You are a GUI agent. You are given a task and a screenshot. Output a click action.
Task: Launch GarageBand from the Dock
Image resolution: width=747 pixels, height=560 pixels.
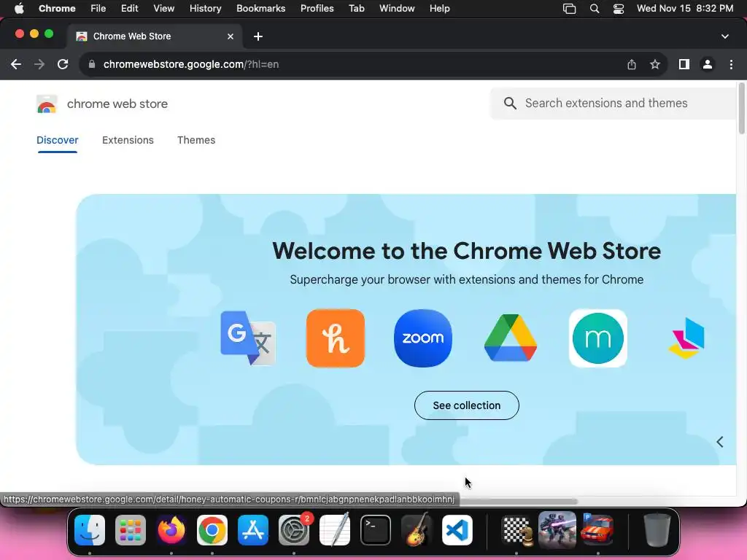pyautogui.click(x=417, y=530)
